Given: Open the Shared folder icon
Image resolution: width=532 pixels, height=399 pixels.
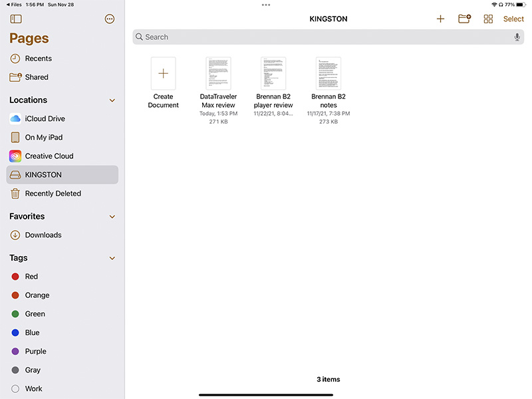Looking at the screenshot, I should [x=15, y=77].
